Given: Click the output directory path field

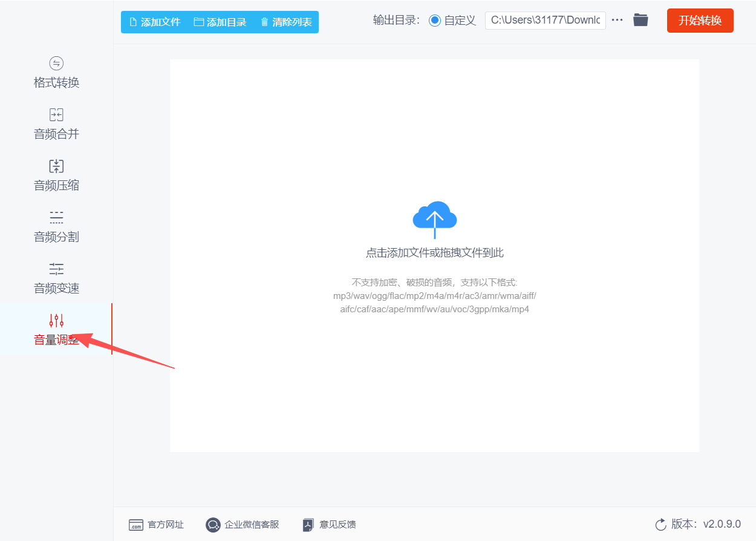Looking at the screenshot, I should 546,20.
